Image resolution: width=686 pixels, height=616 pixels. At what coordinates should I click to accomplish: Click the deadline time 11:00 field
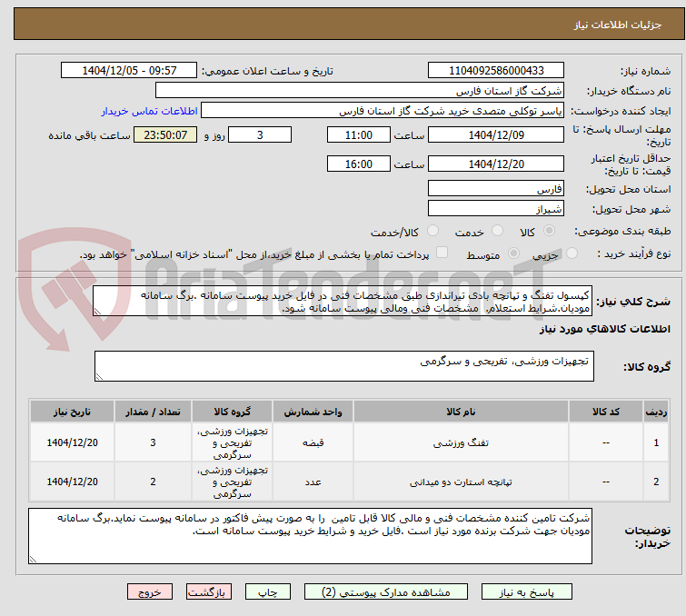point(358,134)
